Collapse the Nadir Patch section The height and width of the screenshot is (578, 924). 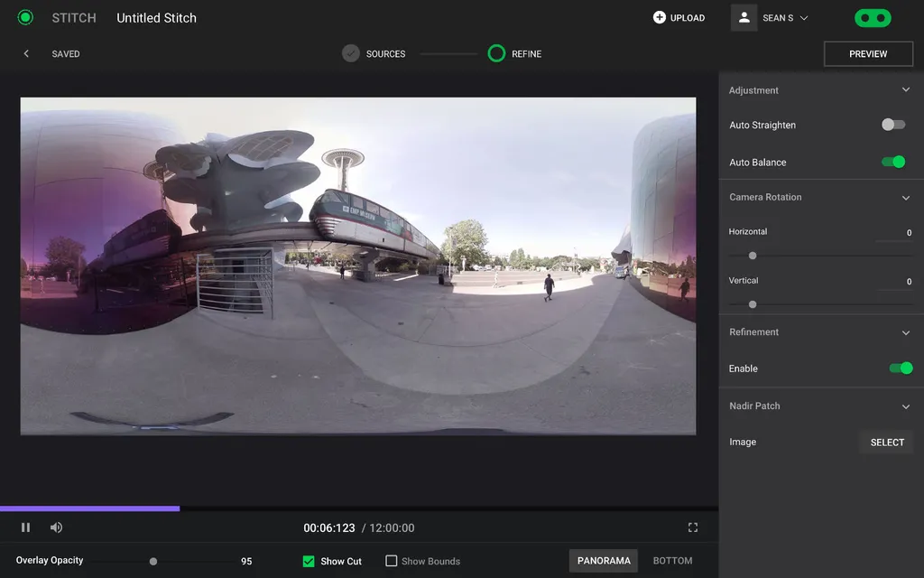coord(906,406)
